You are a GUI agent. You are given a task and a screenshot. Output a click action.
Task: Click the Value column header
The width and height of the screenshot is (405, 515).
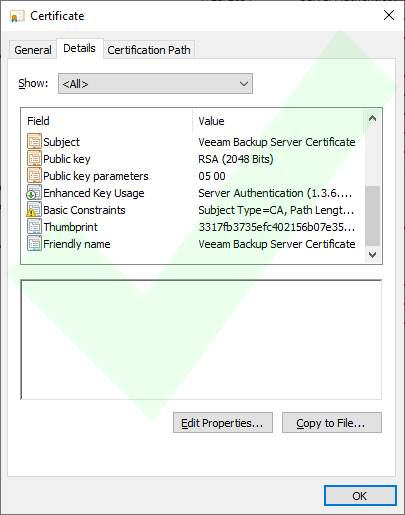[x=278, y=121]
